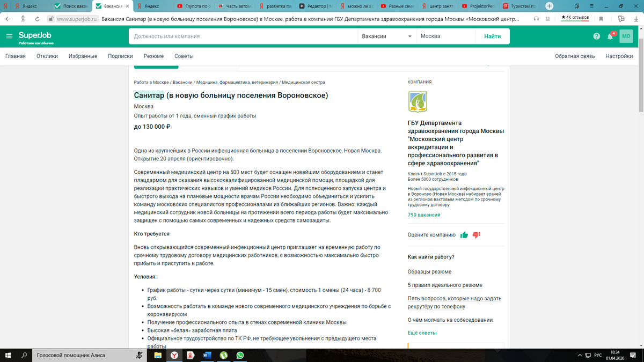Viewport: 644px width, 362px height.
Task: Switch to the Глупота по-... YouTube tab
Action: [194, 6]
